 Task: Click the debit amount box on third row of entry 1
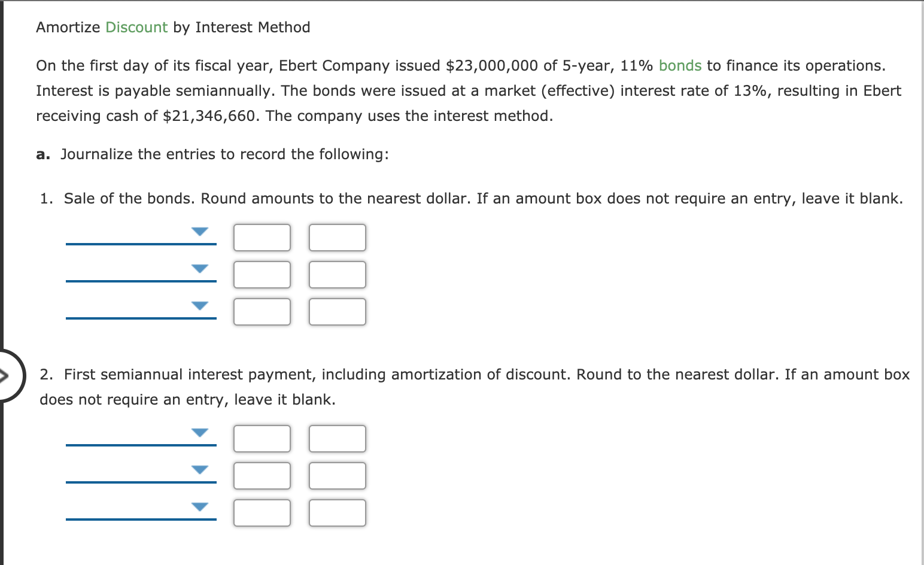[x=262, y=311]
